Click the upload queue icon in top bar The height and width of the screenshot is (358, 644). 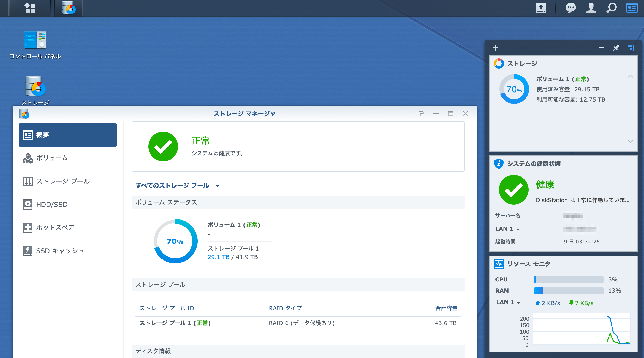tap(541, 8)
